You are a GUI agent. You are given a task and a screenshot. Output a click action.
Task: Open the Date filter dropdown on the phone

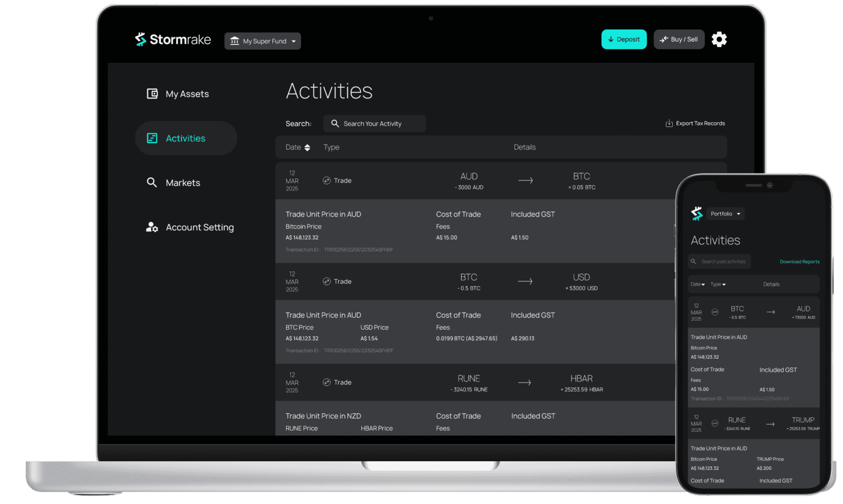coord(698,284)
